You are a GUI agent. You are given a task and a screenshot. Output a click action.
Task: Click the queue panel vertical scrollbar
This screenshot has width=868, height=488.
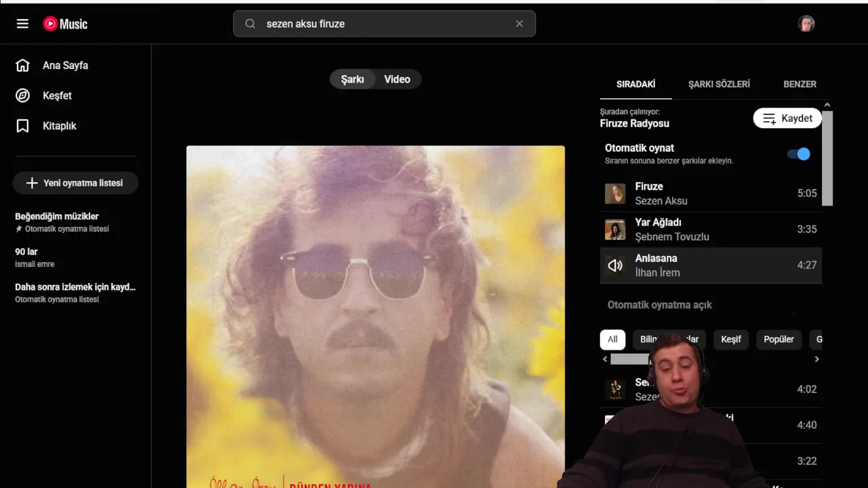[x=827, y=157]
